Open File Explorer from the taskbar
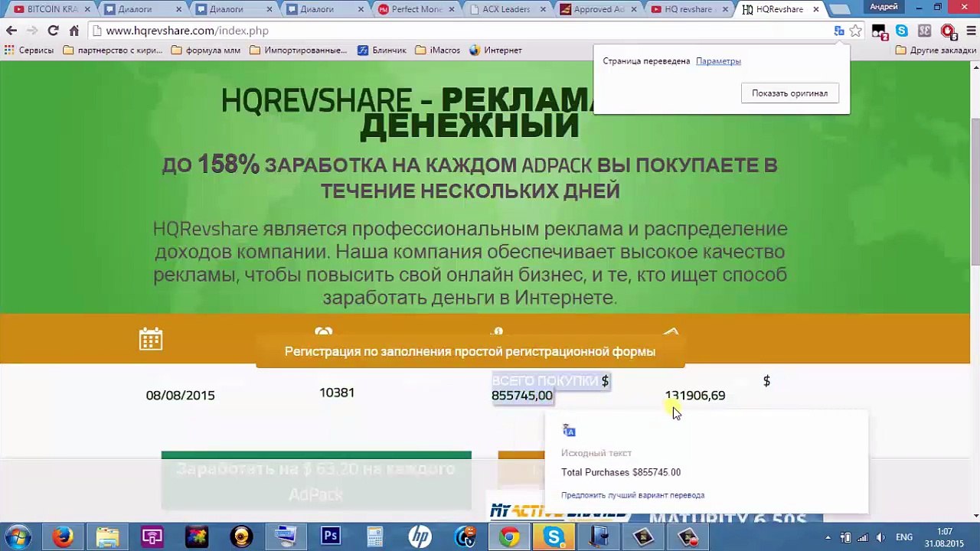This screenshot has width=980, height=551. click(x=107, y=536)
